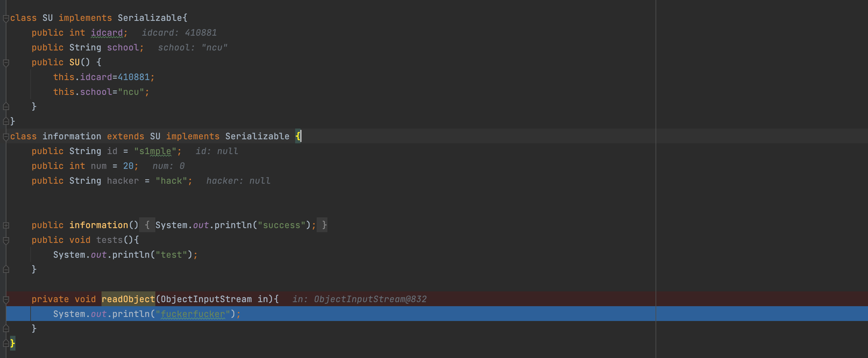Click the ObjectInputStream parameter type
Image resolution: width=868 pixels, height=358 pixels.
206,299
